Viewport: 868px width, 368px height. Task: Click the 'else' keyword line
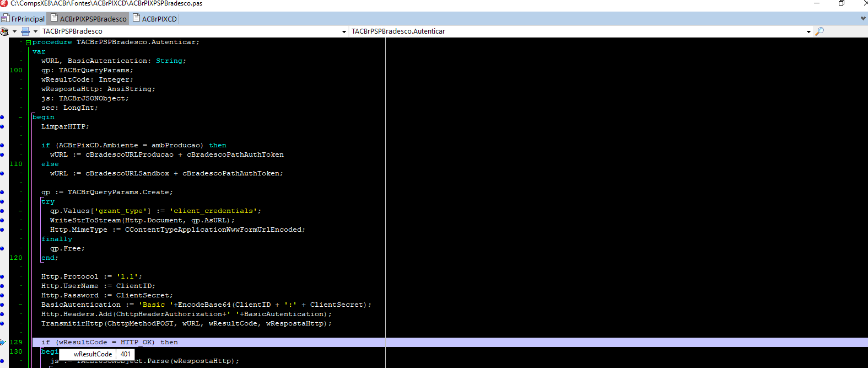(50, 164)
